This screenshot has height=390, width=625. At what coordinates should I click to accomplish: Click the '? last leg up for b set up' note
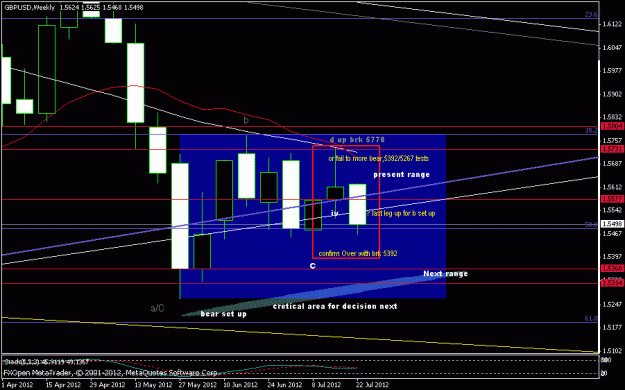click(x=401, y=213)
